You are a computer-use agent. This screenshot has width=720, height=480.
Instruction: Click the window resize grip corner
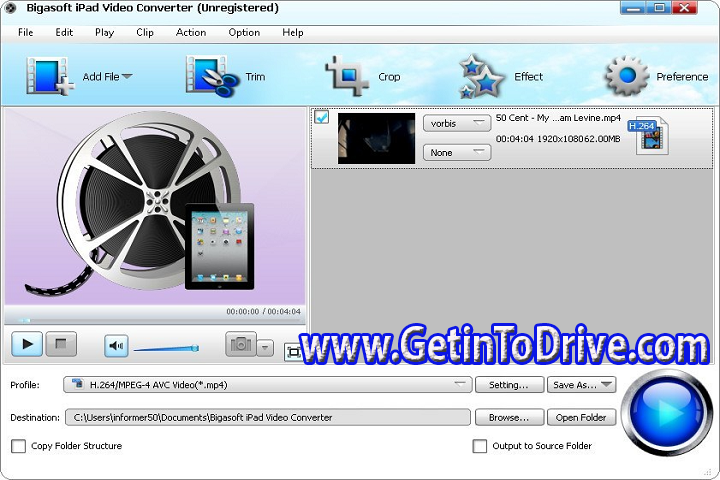pos(710,472)
